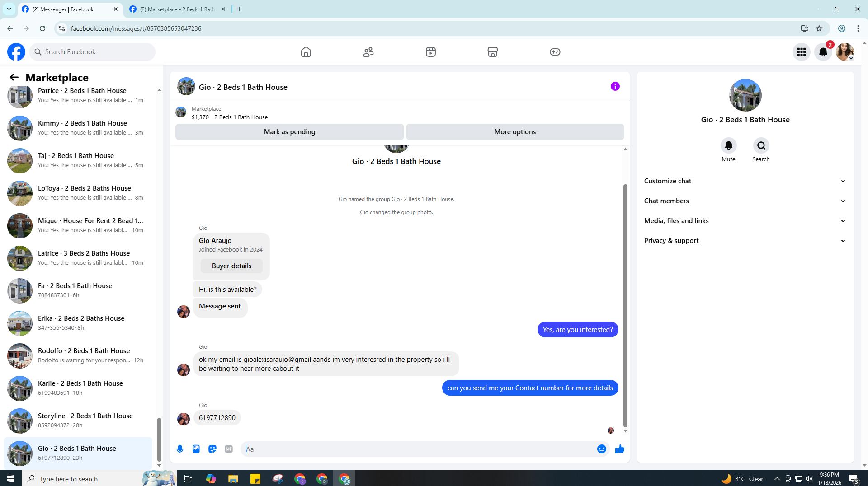Open the Windows Start menu
868x486 pixels.
[x=11, y=479]
